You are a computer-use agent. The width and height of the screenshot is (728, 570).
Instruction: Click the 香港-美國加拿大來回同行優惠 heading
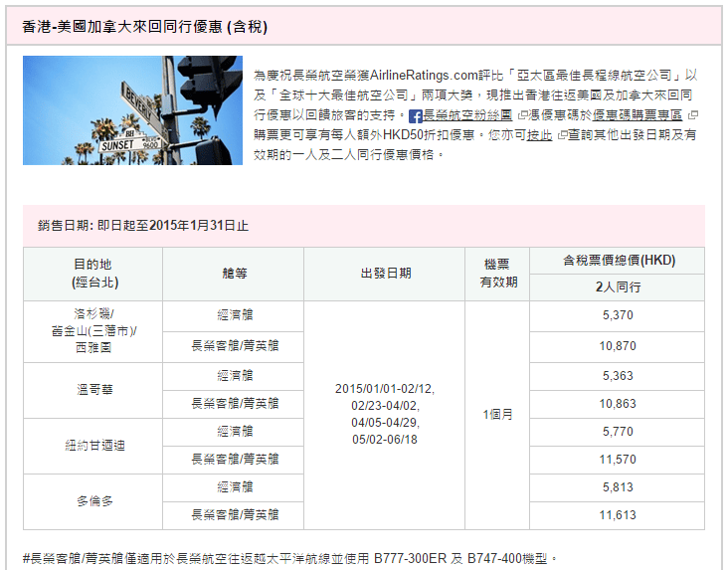point(144,26)
